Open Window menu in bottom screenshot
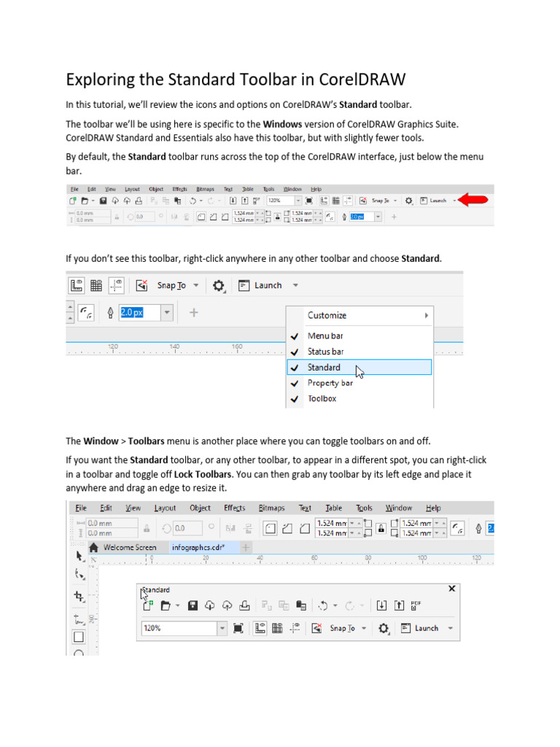 click(399, 508)
